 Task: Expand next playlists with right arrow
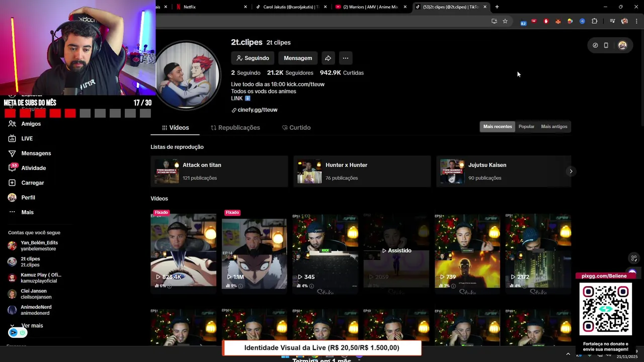571,171
